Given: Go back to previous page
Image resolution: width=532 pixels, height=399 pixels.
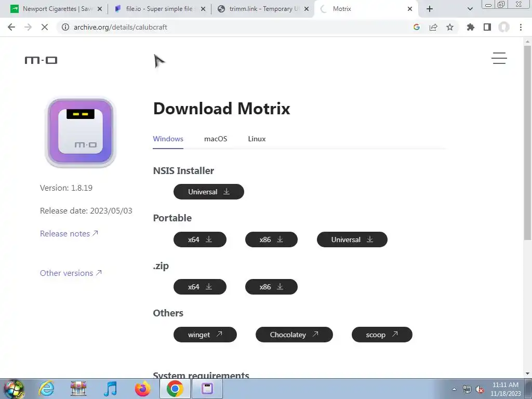Looking at the screenshot, I should (x=11, y=27).
